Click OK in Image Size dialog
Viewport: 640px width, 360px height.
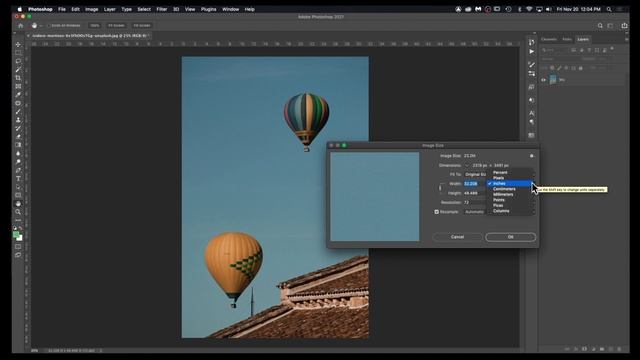[x=510, y=237]
